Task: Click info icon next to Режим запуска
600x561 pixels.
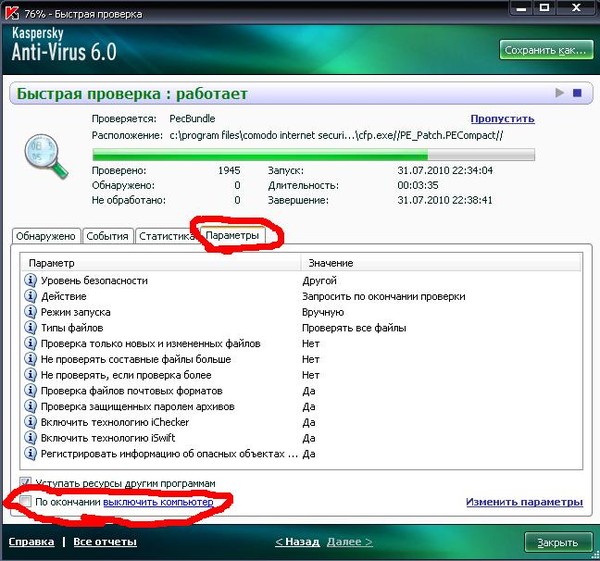Action: (x=30, y=311)
